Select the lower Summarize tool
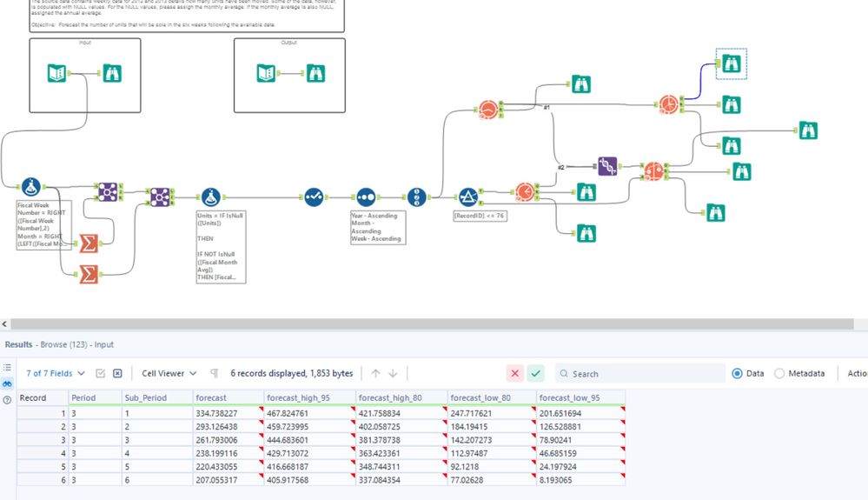Image resolution: width=868 pixels, height=500 pixels. point(89,274)
